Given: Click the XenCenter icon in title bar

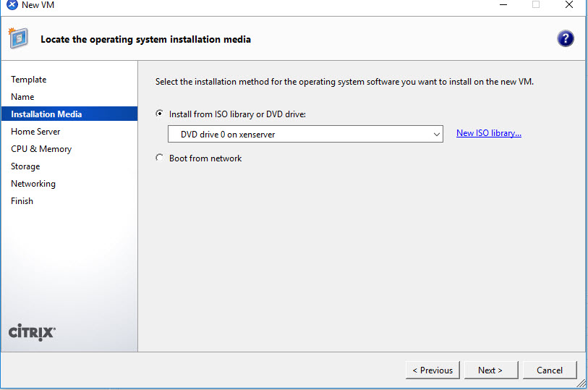Looking at the screenshot, I should click(x=11, y=5).
